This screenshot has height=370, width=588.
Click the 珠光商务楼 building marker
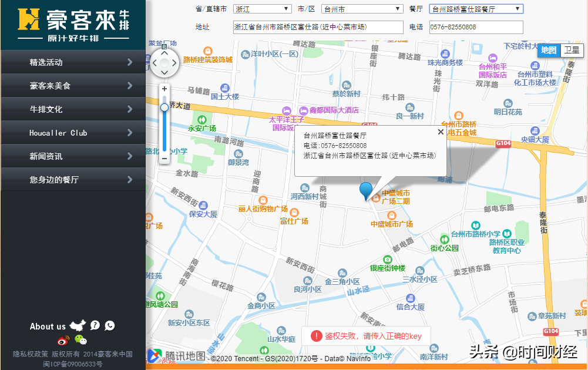(445, 53)
